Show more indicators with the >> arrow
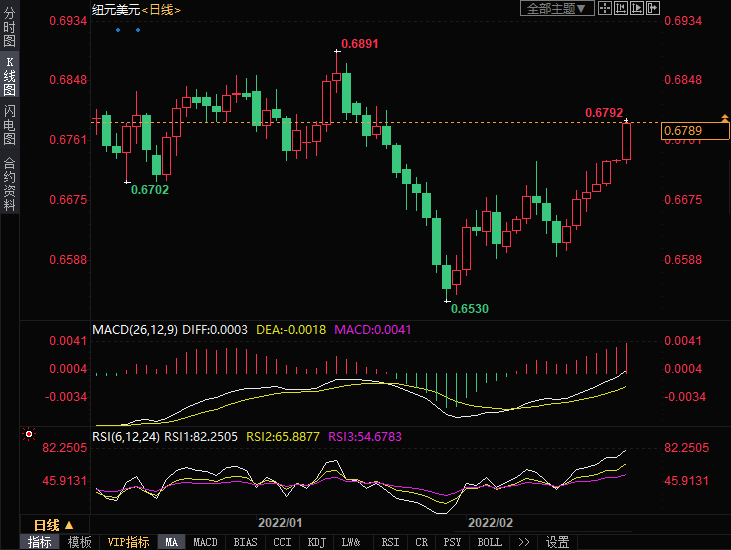 [523, 542]
